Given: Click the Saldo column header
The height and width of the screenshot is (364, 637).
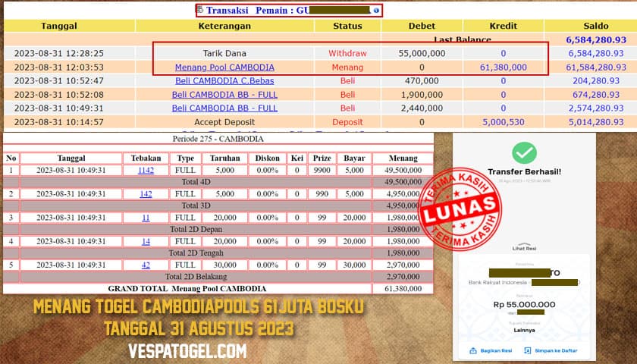Looking at the screenshot, I should point(595,26).
